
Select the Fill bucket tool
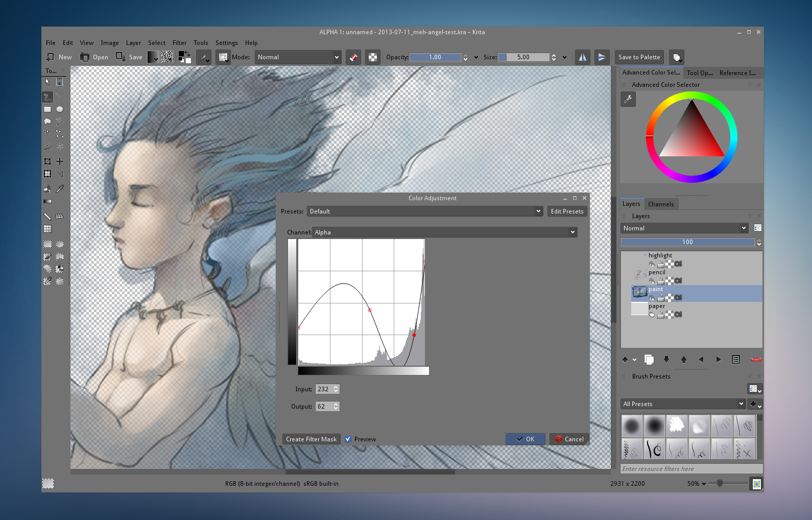pos(47,189)
